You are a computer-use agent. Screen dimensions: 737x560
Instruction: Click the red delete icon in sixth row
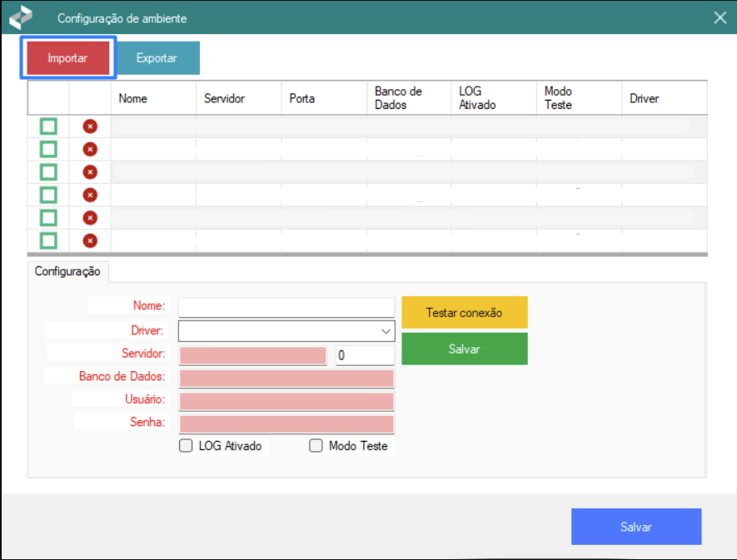pos(90,240)
